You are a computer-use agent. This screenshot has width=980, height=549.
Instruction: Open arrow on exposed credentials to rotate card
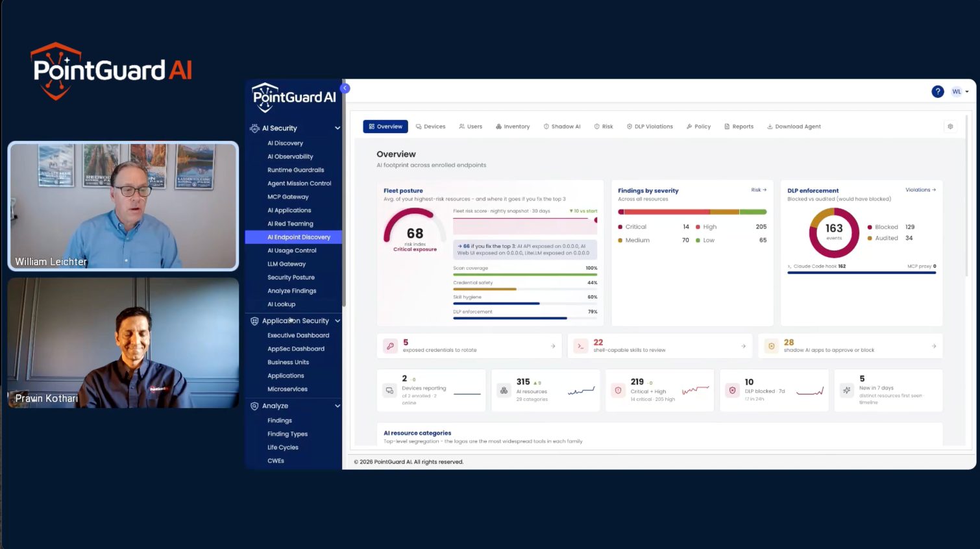pyautogui.click(x=553, y=346)
